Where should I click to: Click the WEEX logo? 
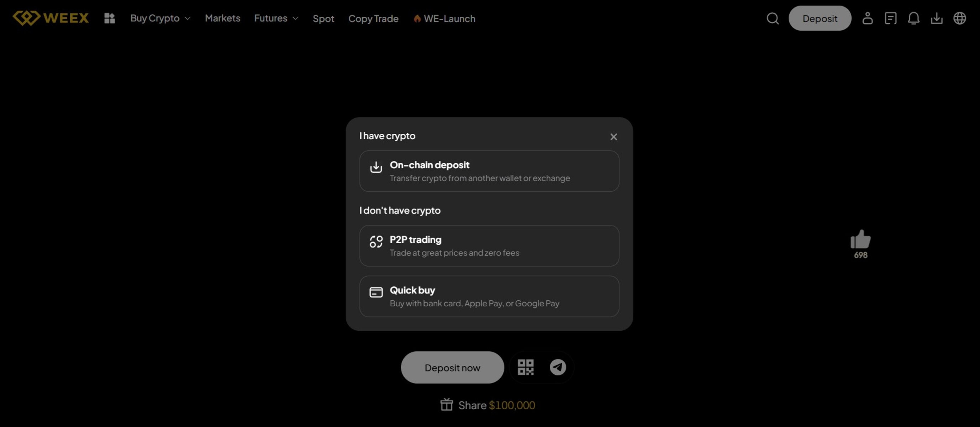(x=51, y=18)
